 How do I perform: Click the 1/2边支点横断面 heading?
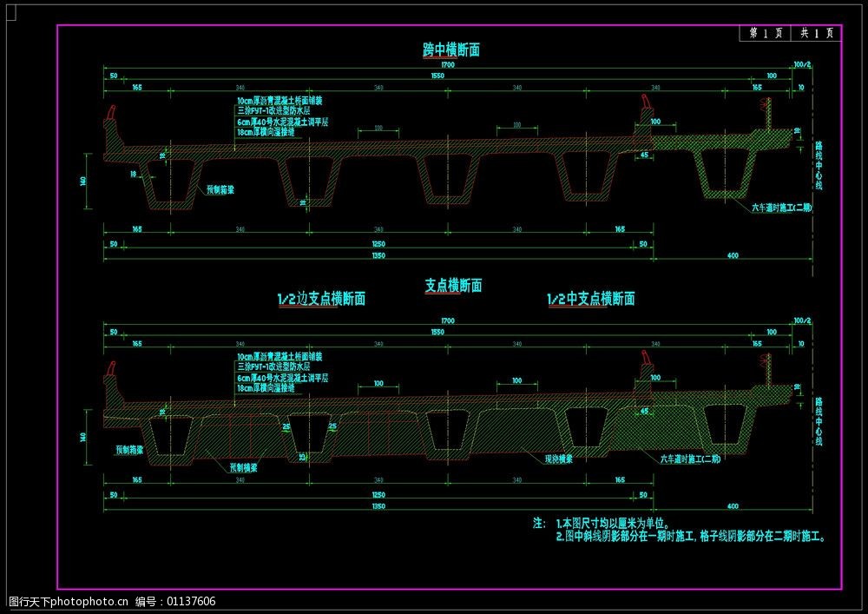(321, 300)
